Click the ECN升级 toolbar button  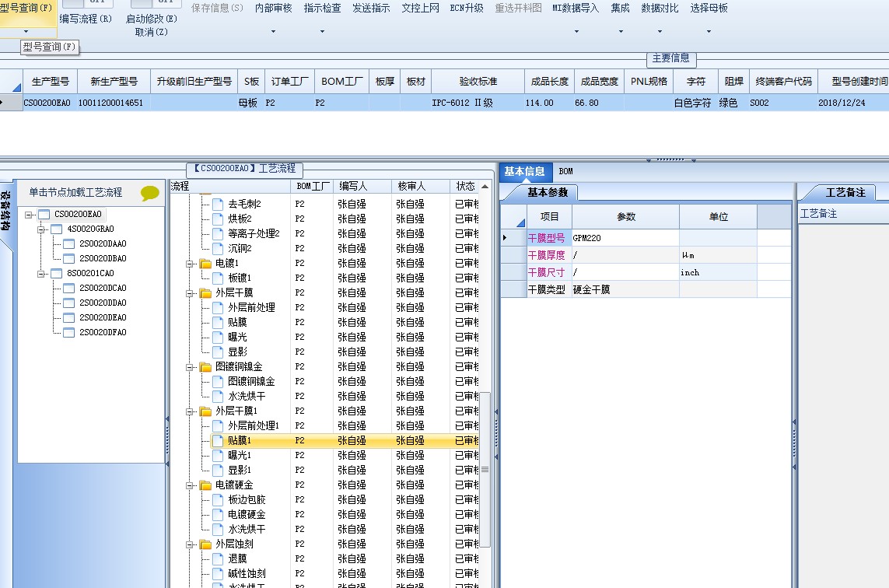467,8
